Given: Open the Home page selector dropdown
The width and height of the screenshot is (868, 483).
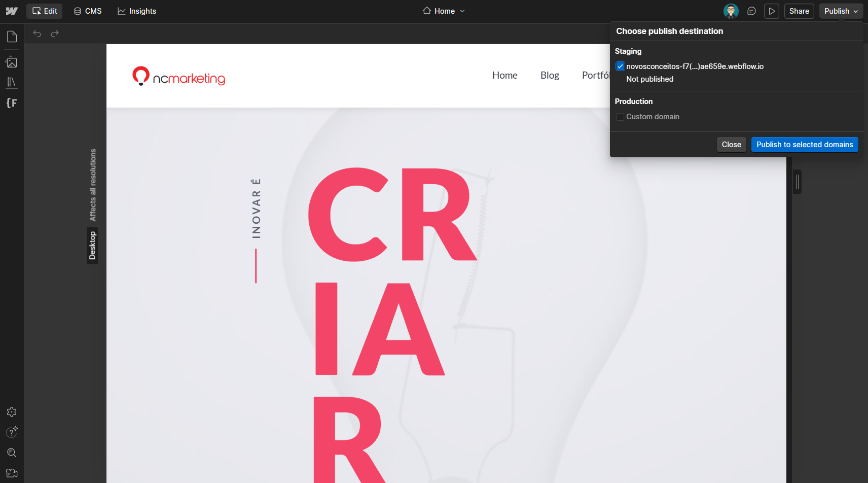Looking at the screenshot, I should coord(444,11).
